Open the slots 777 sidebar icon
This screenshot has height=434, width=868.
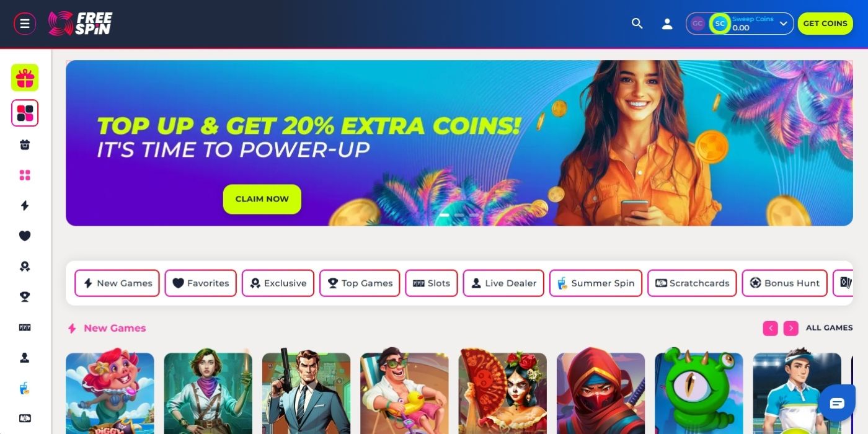point(25,327)
